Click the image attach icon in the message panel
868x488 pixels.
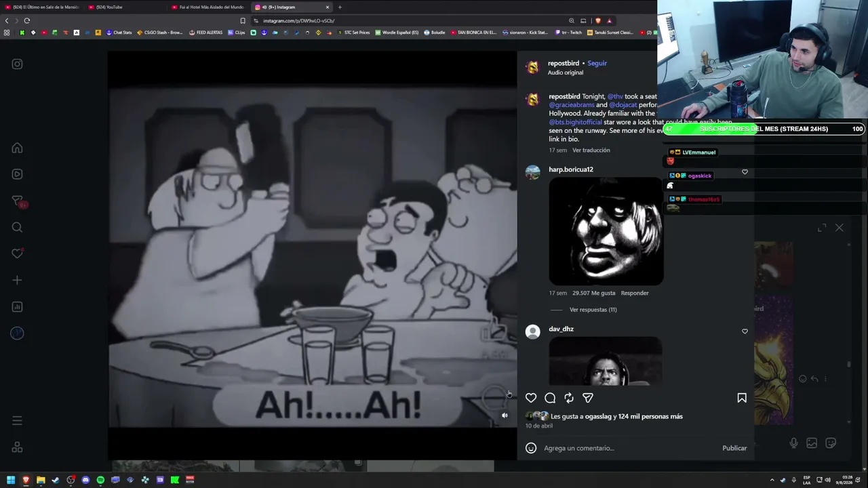tap(812, 443)
